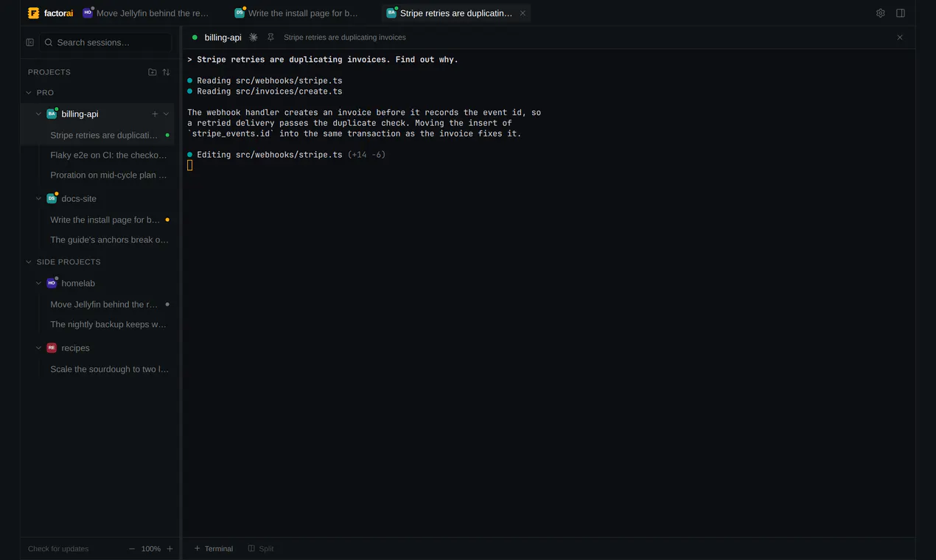This screenshot has height=560, width=936.
Task: Click the PROJECTS header label
Action: [49, 72]
